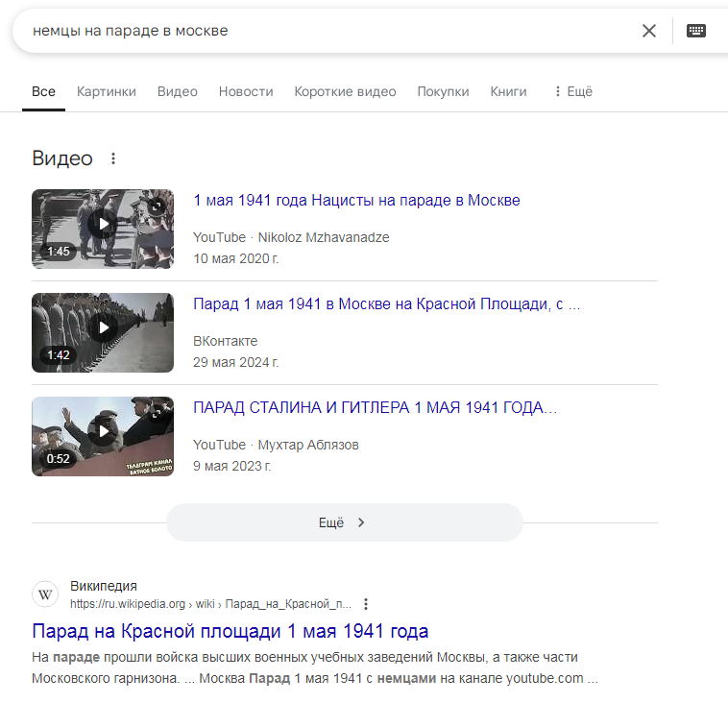Clear the search query with the X icon
This screenshot has width=728, height=703.
pos(648,31)
